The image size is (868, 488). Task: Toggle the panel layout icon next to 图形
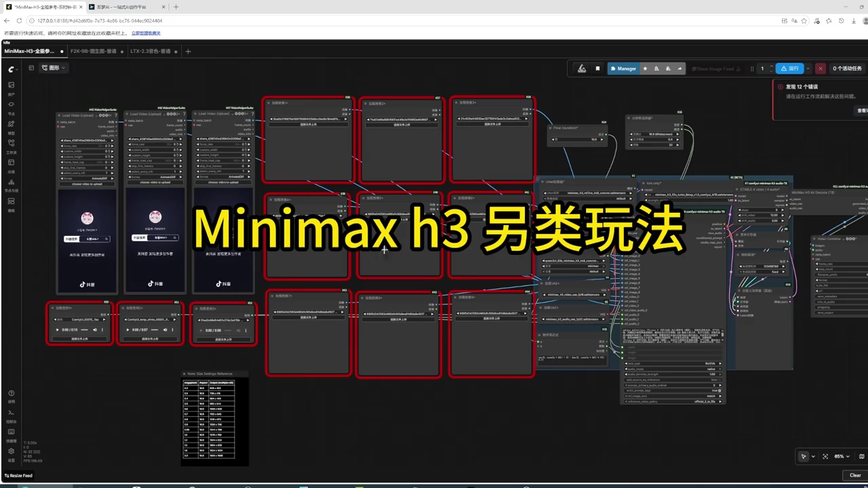click(31, 68)
